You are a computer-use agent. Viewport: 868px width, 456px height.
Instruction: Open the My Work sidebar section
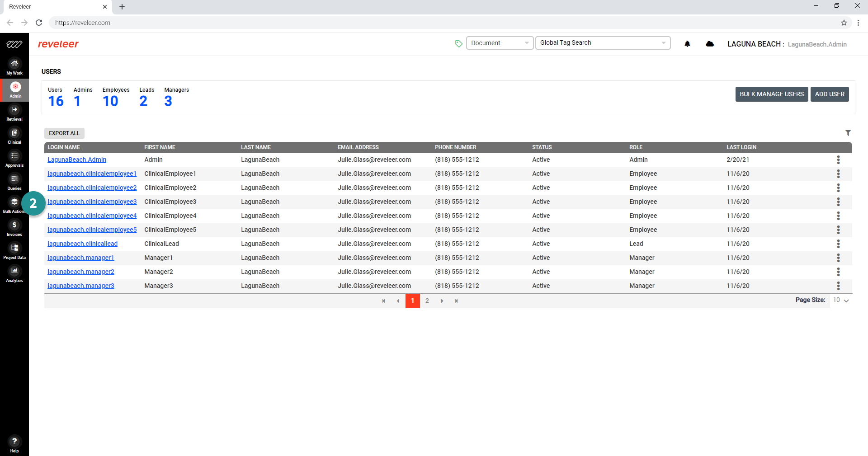[14, 67]
